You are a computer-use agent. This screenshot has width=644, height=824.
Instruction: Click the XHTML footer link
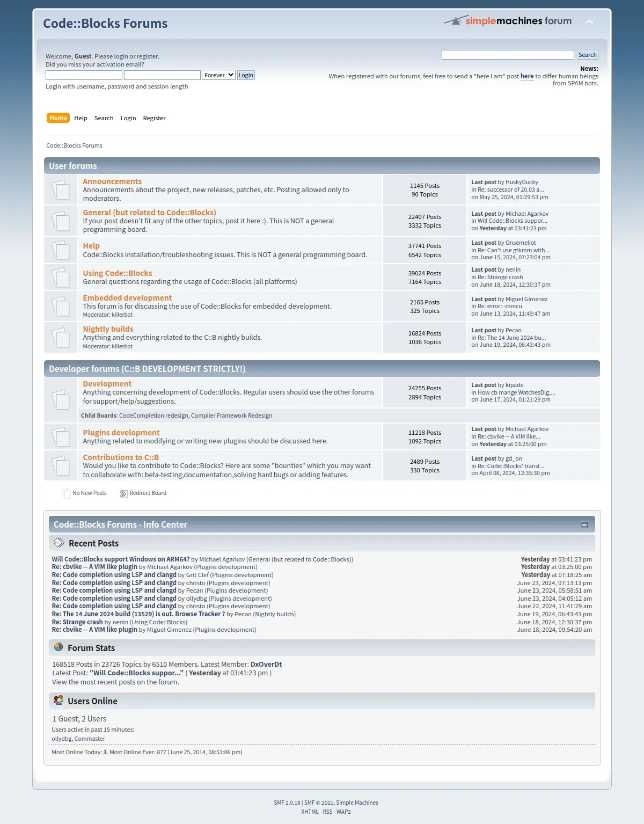(x=310, y=812)
